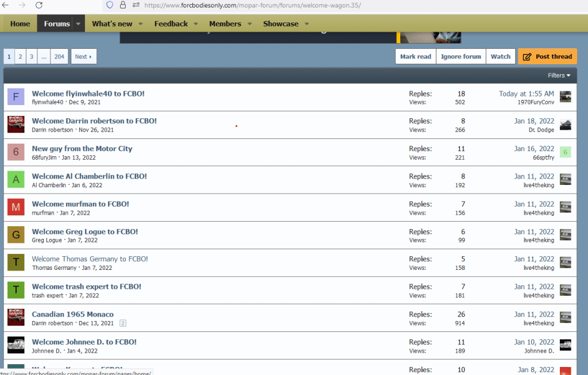Click Greg Logue's G avatar

click(16, 235)
